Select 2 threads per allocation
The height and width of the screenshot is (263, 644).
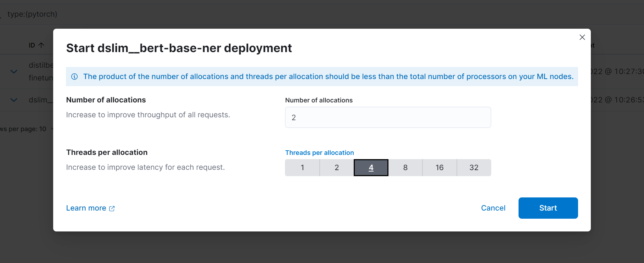337,168
